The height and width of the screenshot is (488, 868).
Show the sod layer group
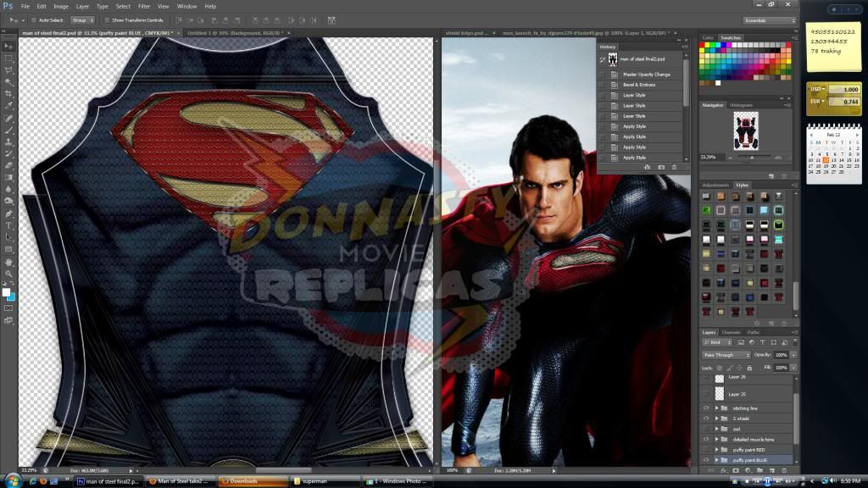pos(706,429)
